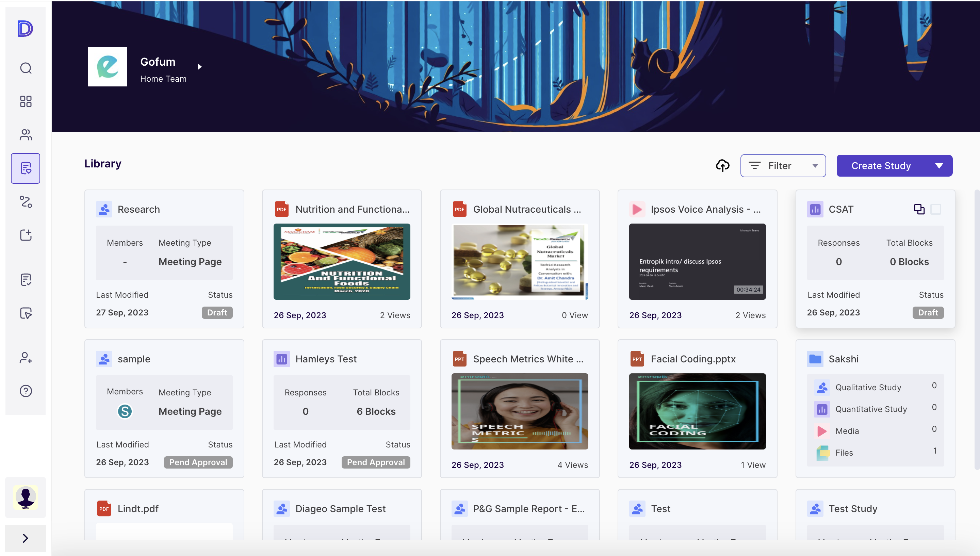Open the Filter dropdown
Screen dimensions: 980x556
[x=783, y=165]
